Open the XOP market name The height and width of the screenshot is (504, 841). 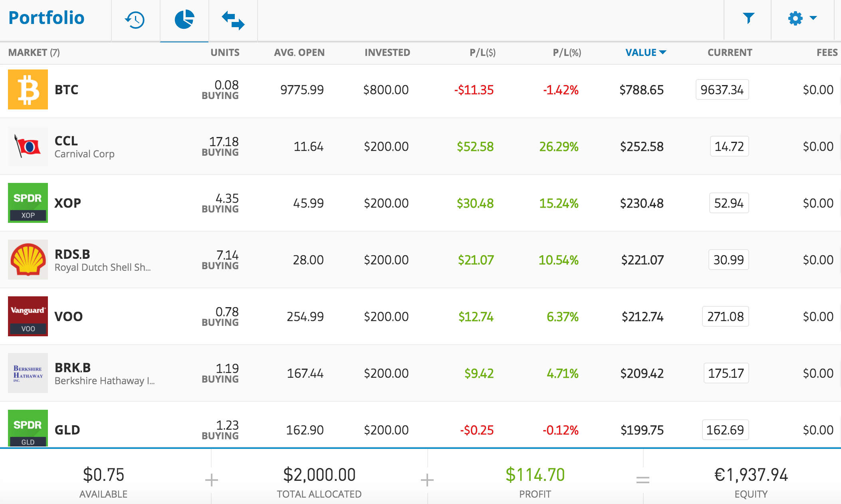click(x=67, y=203)
